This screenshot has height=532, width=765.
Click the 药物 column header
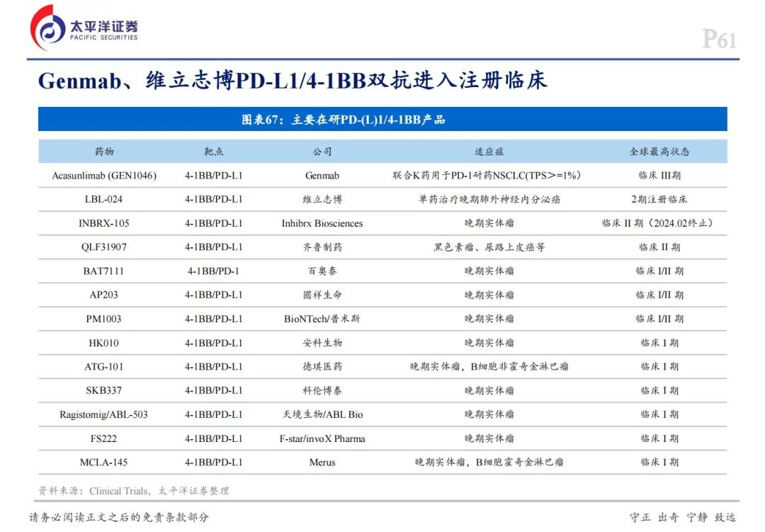coord(104,152)
